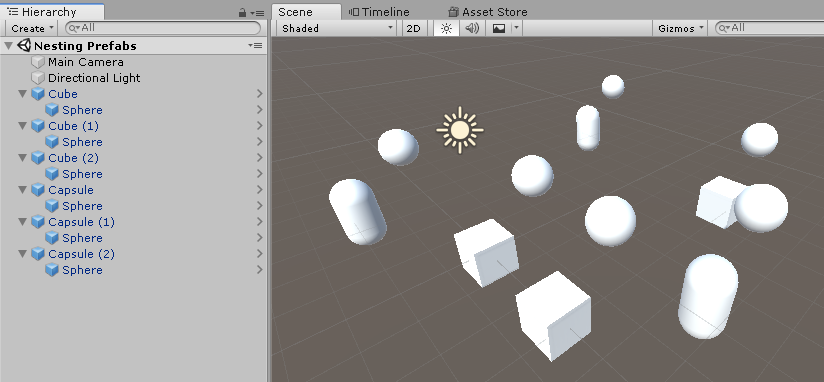This screenshot has height=382, width=824.
Task: Open the Gizmos menu button
Action: point(681,28)
